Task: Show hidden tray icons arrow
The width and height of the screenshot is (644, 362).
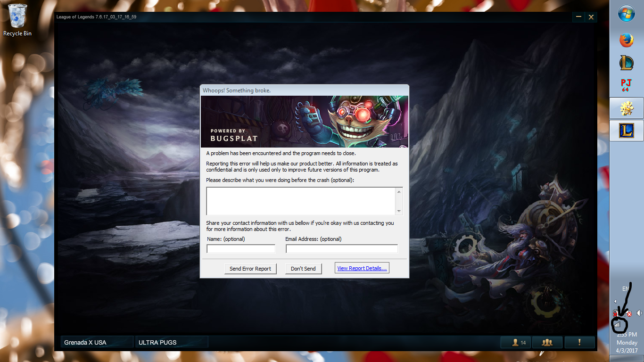Action: [615, 301]
